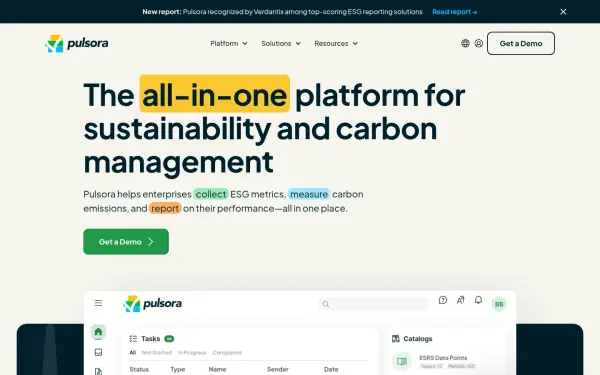Click the dashboard search field

pos(374,304)
